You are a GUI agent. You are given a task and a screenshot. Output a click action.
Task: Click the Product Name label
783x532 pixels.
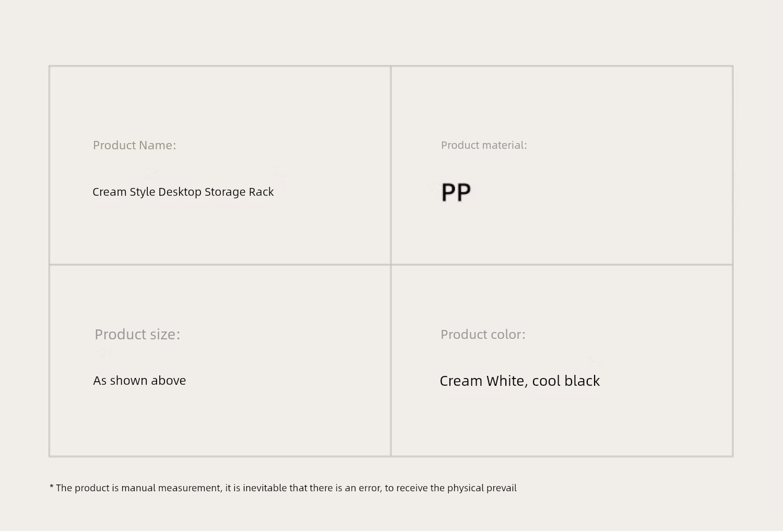coord(135,145)
